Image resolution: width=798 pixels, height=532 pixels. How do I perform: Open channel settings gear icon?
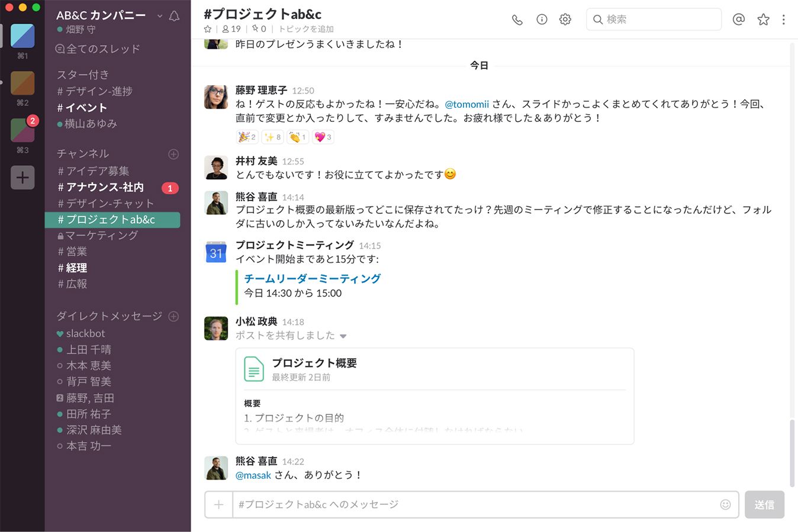coord(565,20)
